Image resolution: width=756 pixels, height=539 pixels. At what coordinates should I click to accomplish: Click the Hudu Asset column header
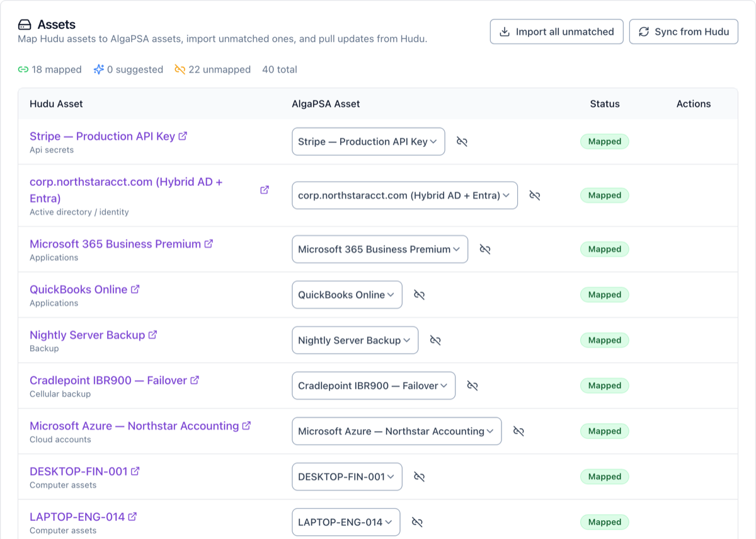click(56, 104)
